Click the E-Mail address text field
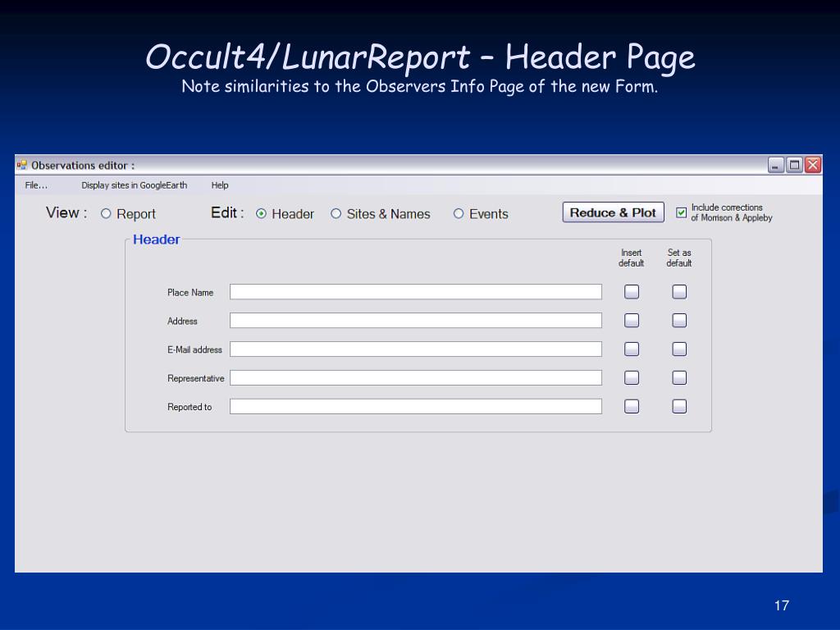 coord(416,349)
